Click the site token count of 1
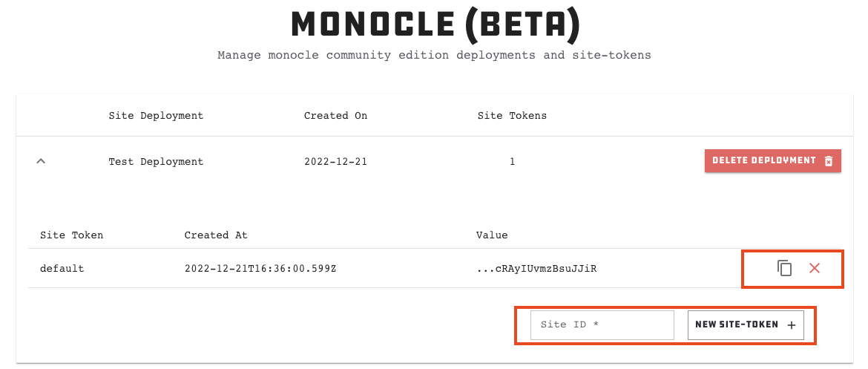Viewport: 868px width, 369px height. coord(512,162)
